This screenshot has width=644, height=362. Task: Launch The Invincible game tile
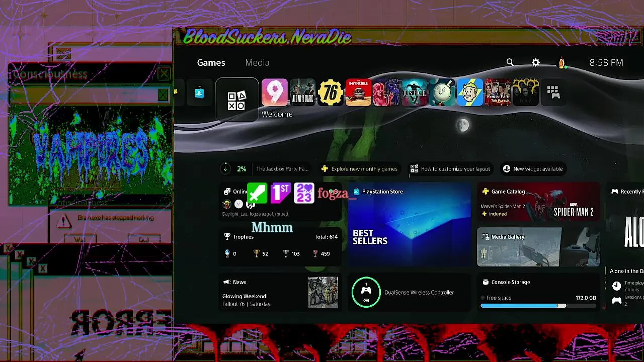tap(358, 93)
